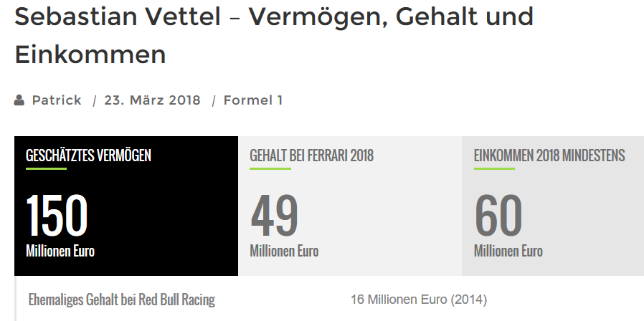Open author Patrick's profile link
This screenshot has width=644, height=321.
coord(57,100)
